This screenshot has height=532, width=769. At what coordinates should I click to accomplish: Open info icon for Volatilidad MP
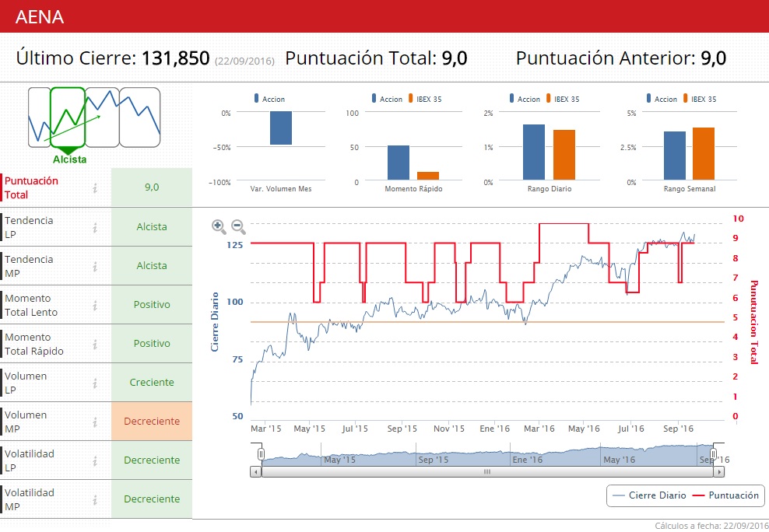95,499
